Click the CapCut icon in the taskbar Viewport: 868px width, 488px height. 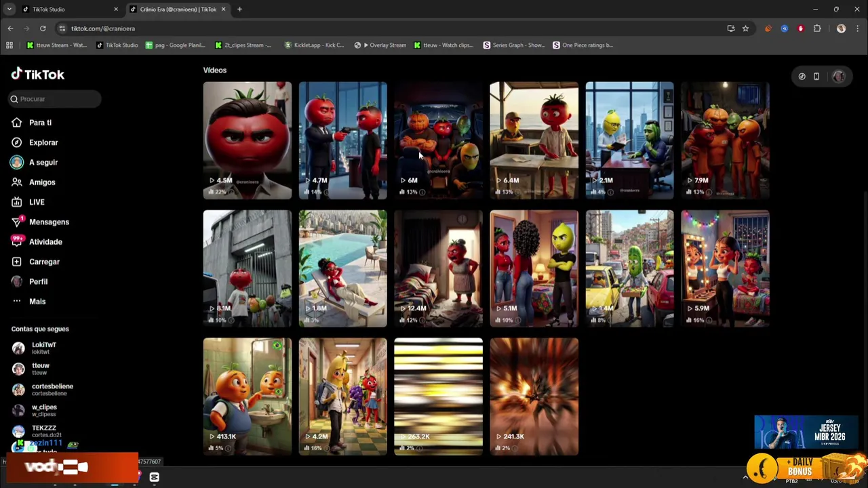point(155,477)
